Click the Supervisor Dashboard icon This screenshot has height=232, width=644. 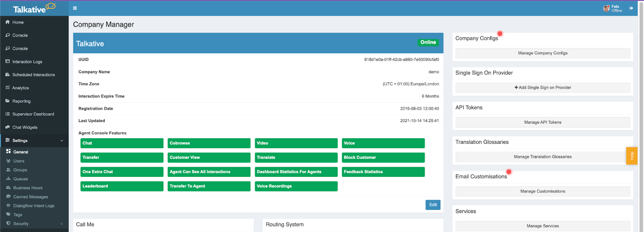[x=8, y=114]
